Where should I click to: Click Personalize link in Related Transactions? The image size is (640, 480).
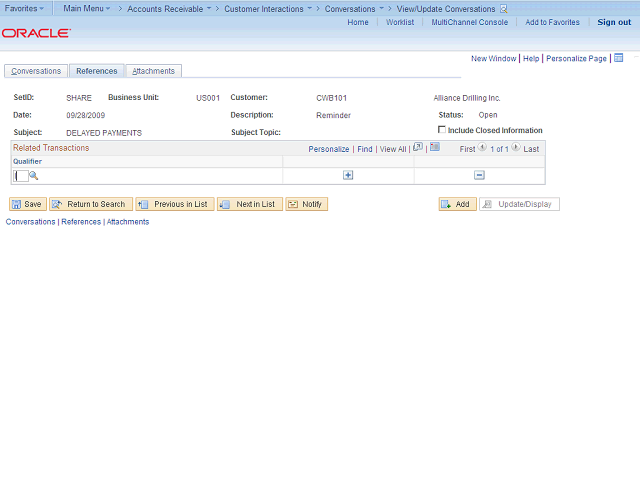[329, 149]
